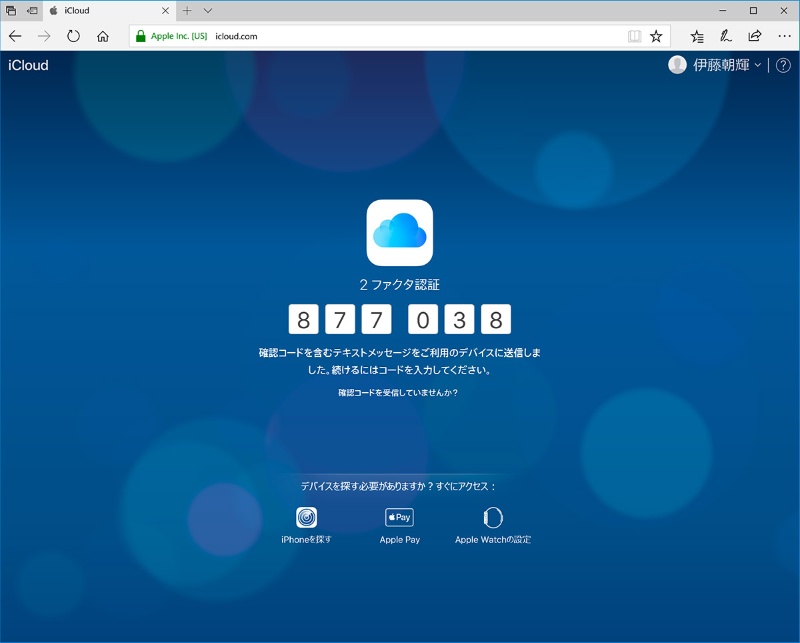Image resolution: width=800 pixels, height=643 pixels.
Task: Refresh the iCloud page
Action: coord(73,36)
